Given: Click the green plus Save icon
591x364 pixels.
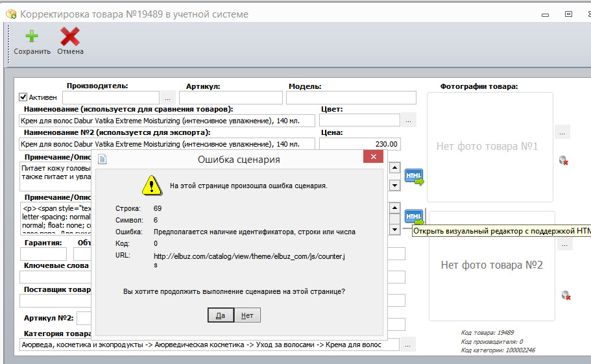Looking at the screenshot, I should (32, 36).
